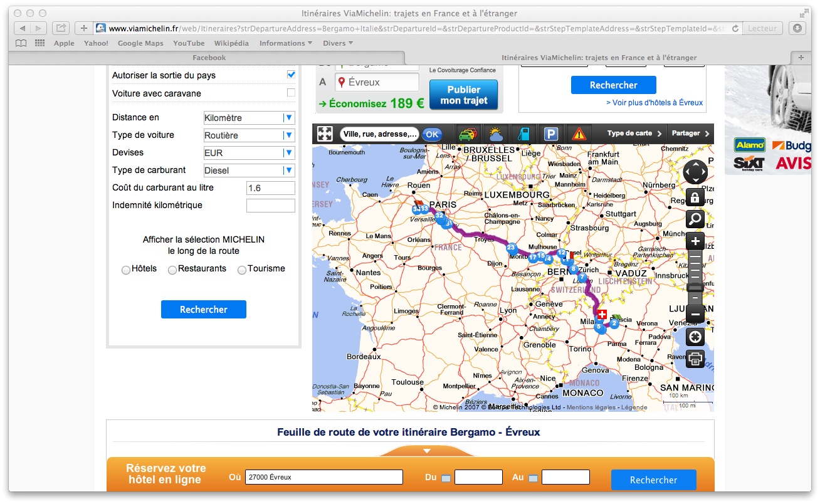Zoom in the map with plus button
The width and height of the screenshot is (820, 504).
coord(695,241)
